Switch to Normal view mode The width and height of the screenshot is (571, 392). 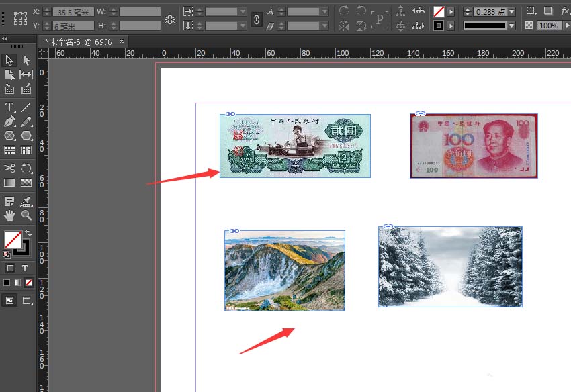(9, 300)
